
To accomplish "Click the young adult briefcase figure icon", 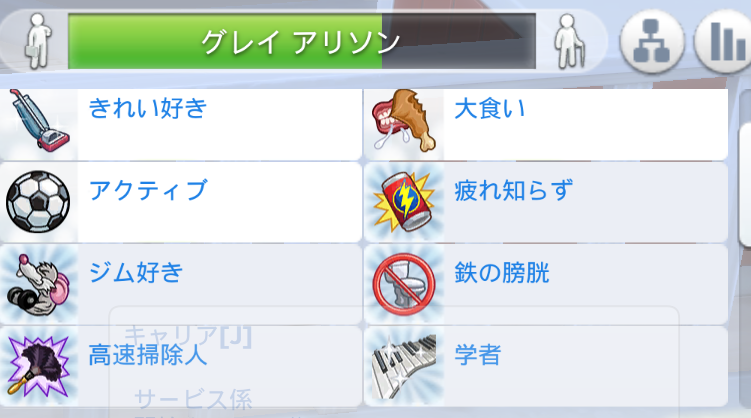I will (37, 41).
